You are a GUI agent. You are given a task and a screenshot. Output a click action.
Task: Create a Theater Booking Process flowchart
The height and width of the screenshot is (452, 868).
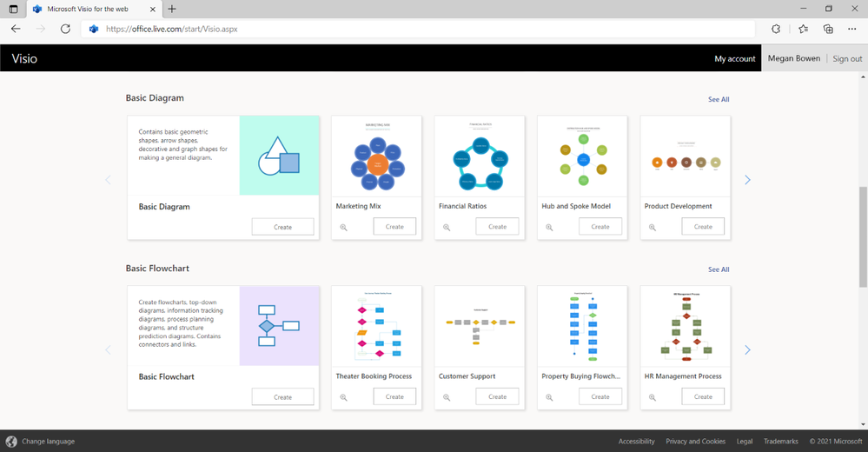tap(394, 396)
